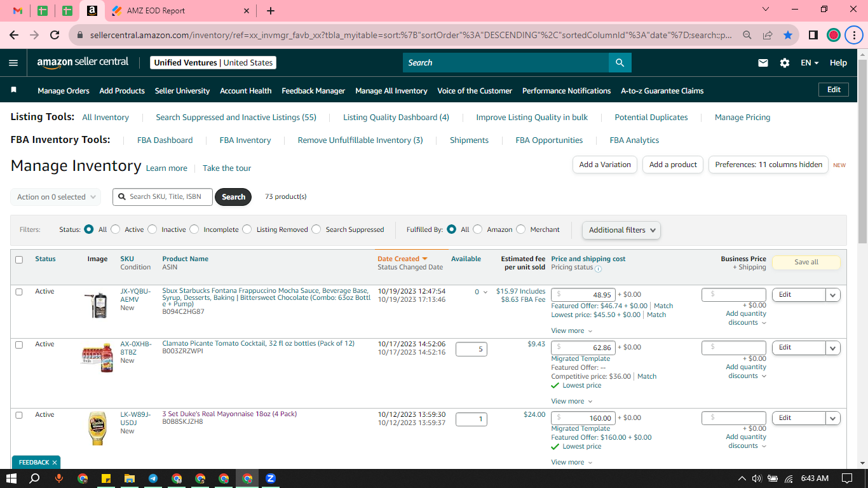Open Voice of the Customer
This screenshot has height=488, width=868.
tap(475, 91)
